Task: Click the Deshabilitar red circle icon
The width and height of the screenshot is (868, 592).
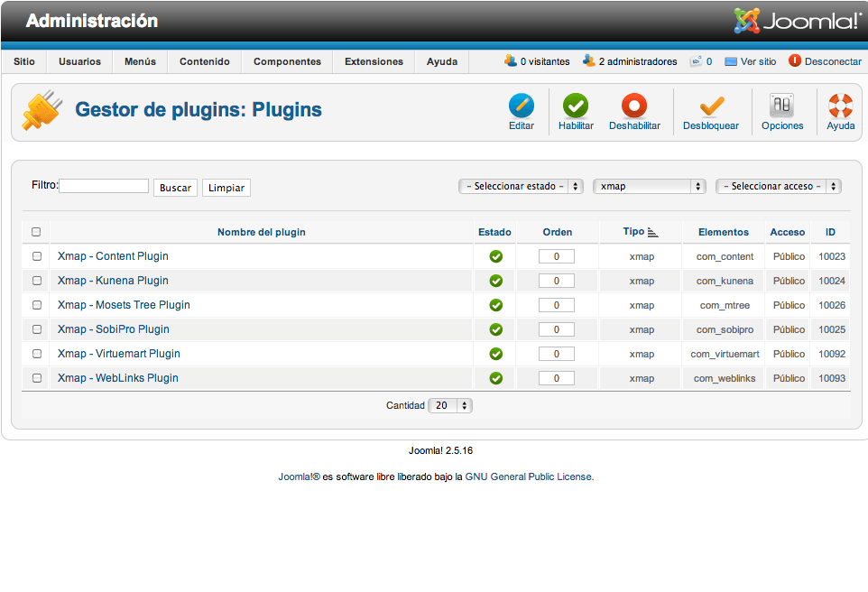Action: (x=634, y=106)
